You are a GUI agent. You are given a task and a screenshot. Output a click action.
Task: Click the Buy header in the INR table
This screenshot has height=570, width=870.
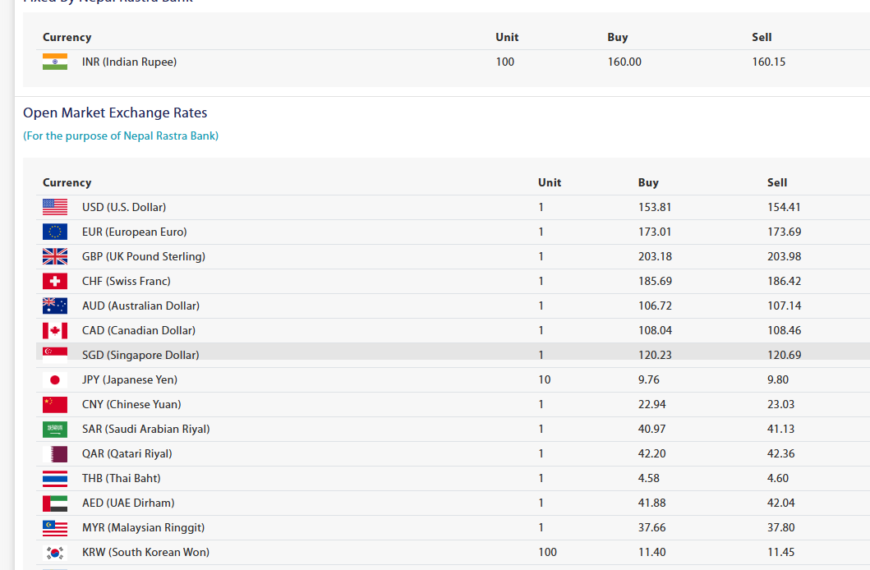point(617,37)
